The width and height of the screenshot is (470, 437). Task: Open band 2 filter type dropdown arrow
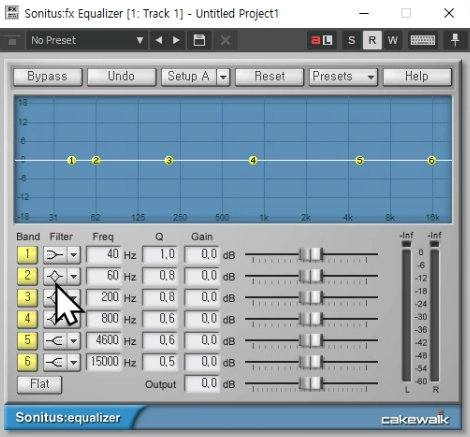coord(73,276)
